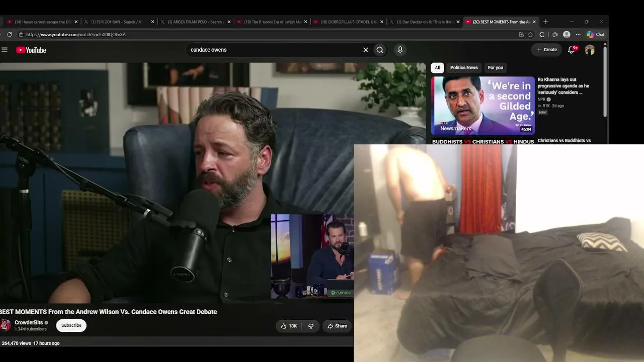Open the favorites list icon
This screenshot has height=362, width=644.
point(555,35)
